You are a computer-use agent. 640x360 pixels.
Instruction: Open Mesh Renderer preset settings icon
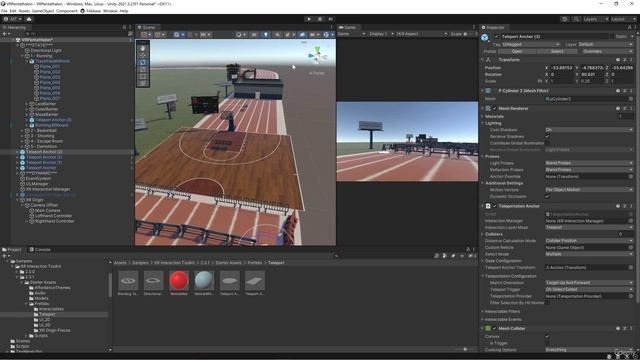624,109
